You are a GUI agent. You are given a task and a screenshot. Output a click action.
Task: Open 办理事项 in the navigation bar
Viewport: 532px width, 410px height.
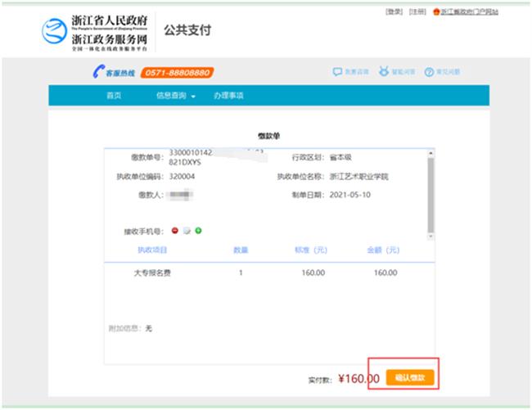[228, 96]
